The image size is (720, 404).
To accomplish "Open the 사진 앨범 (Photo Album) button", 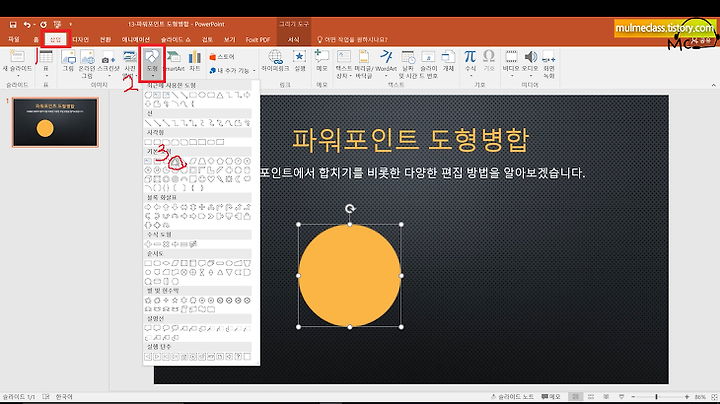I will point(130,63).
